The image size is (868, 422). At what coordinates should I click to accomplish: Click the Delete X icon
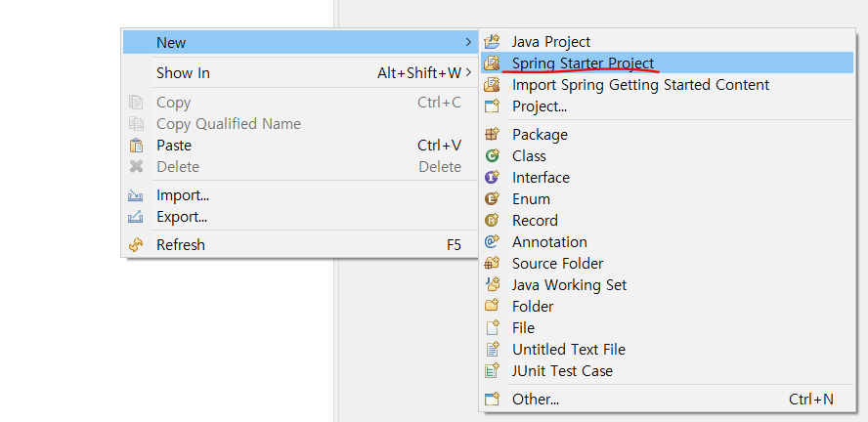(x=136, y=166)
